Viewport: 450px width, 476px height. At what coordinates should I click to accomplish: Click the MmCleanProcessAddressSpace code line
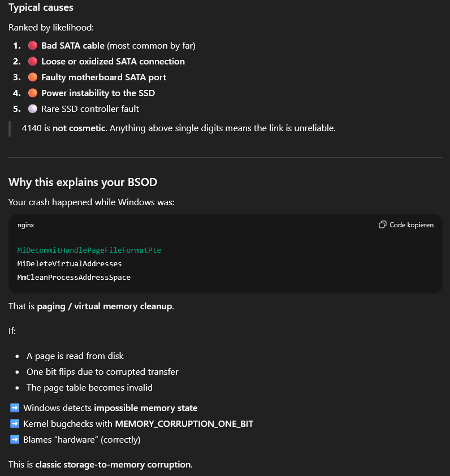coord(74,277)
